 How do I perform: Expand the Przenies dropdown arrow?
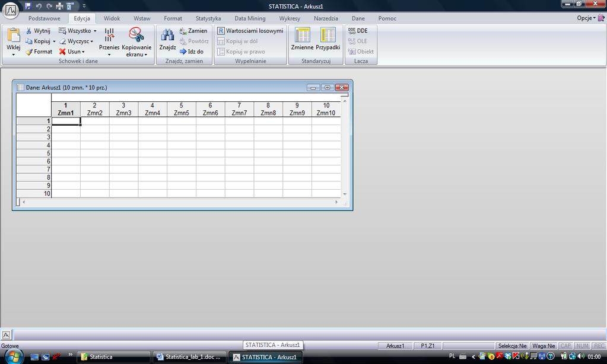109,55
